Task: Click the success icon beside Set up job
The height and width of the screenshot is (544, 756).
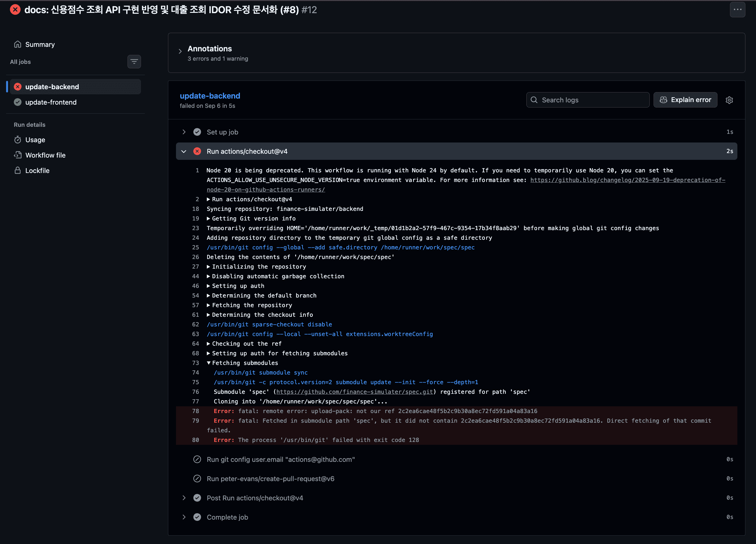Action: click(197, 132)
